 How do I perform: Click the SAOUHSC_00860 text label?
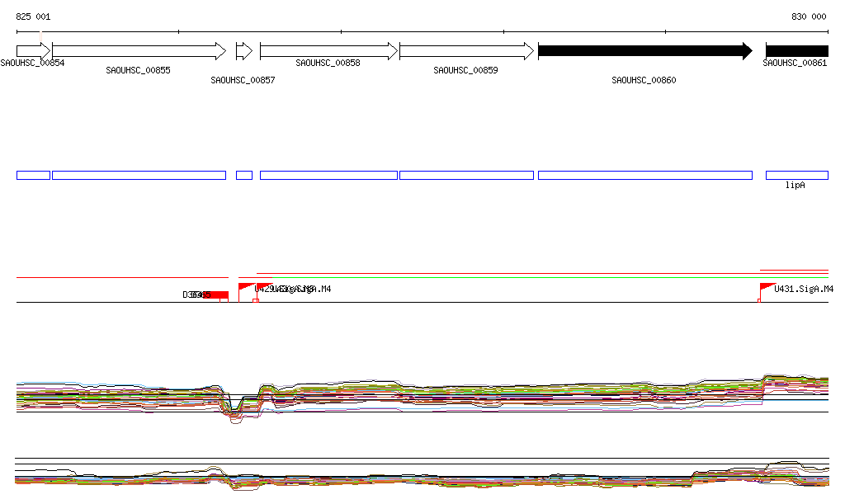tap(644, 81)
